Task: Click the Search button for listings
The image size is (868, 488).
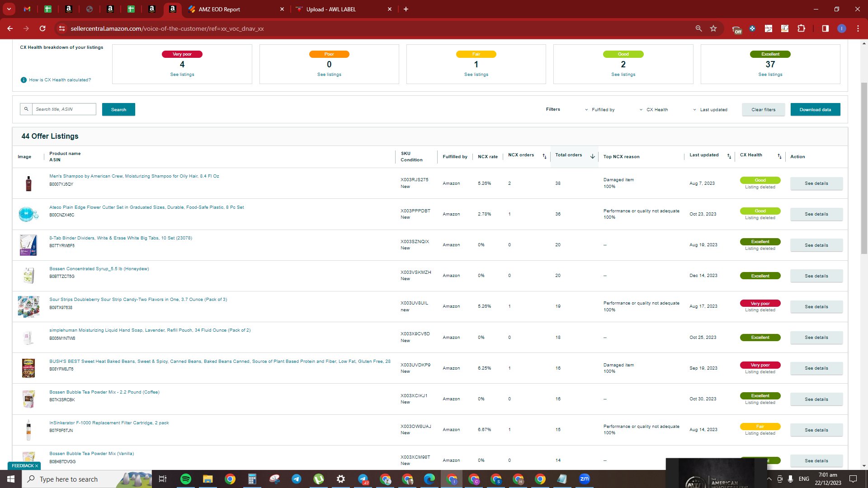Action: [x=118, y=109]
